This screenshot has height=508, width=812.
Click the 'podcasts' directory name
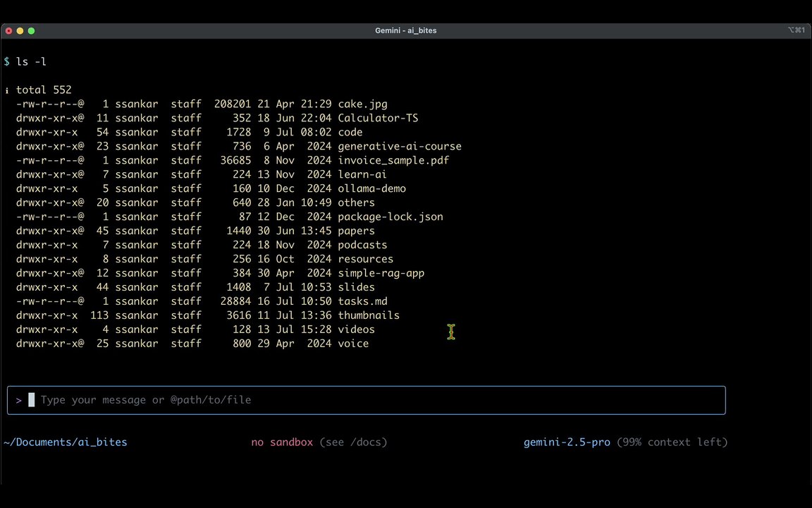[x=362, y=245]
